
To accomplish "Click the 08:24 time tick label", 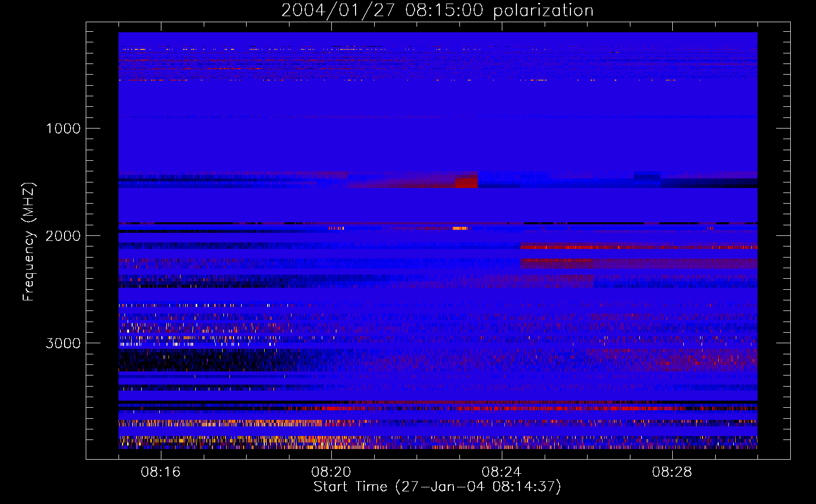I will [502, 472].
